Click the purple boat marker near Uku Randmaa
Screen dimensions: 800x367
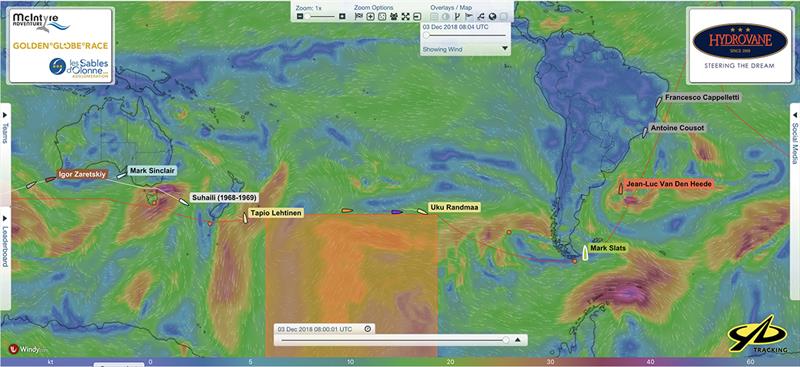coord(396,211)
